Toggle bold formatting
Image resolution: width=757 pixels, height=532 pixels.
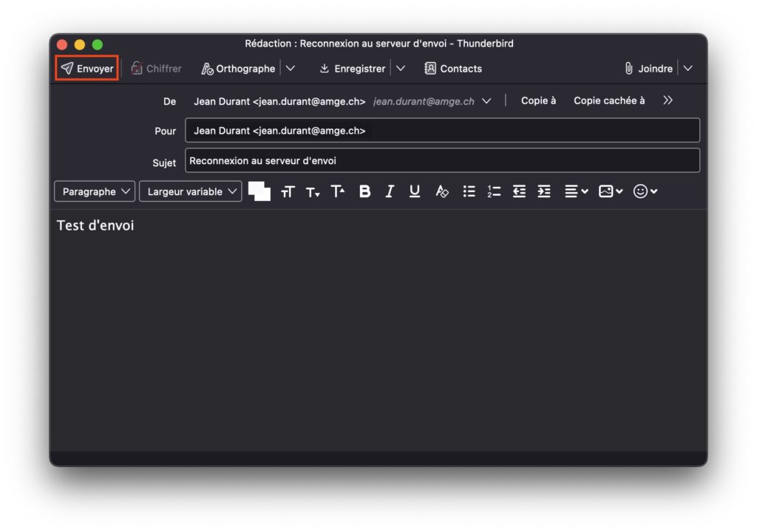(x=364, y=191)
